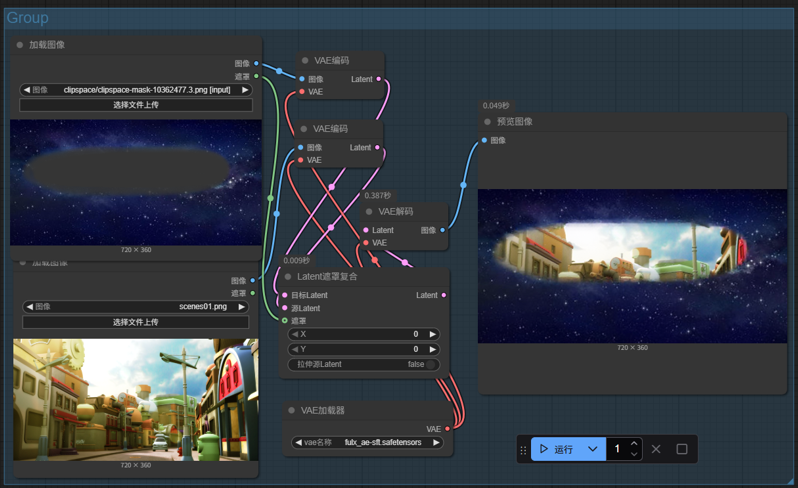Collapse the VAE加载器 node via its title dot
Image resolution: width=798 pixels, height=488 pixels.
click(x=292, y=410)
